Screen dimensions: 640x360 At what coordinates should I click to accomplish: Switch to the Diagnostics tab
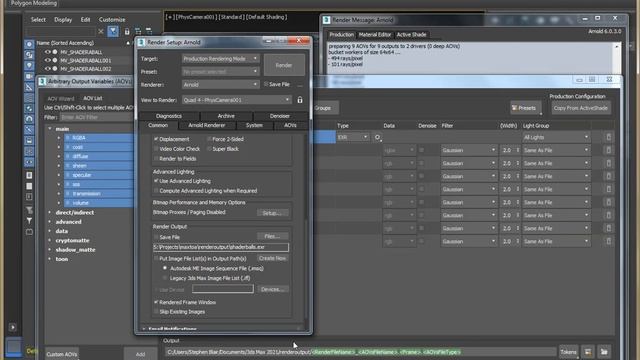(169, 116)
